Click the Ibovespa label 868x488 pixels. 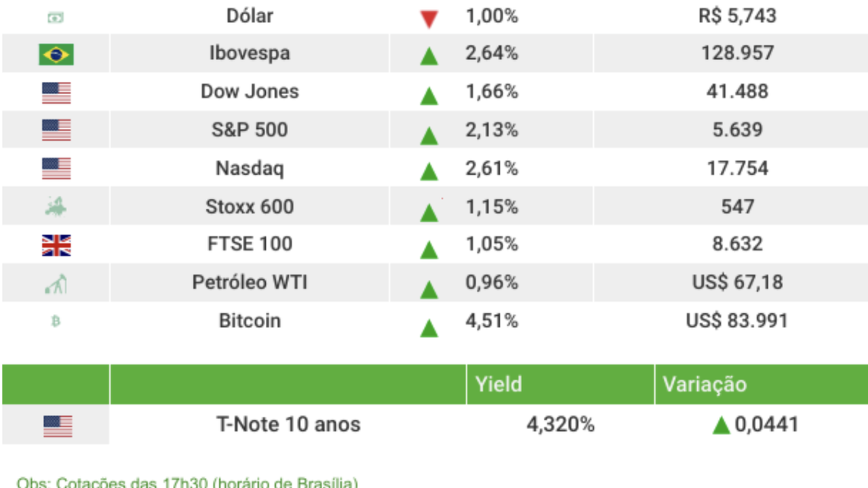250,53
